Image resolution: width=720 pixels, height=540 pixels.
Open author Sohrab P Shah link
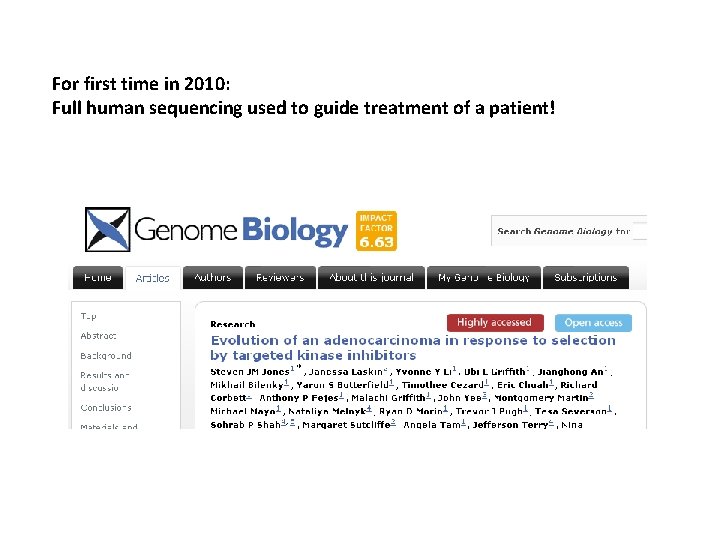[x=245, y=425]
